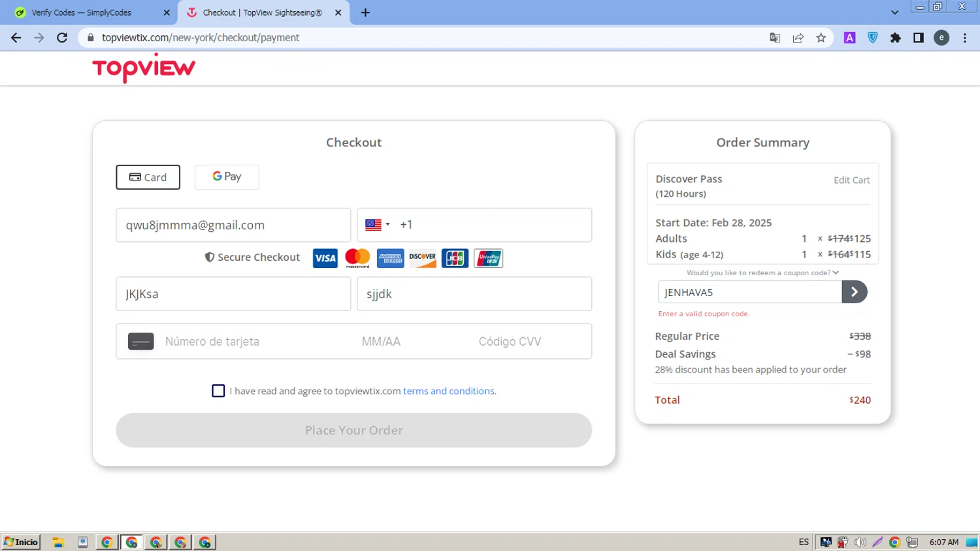Check the terms and conditions agreement box

click(x=218, y=391)
